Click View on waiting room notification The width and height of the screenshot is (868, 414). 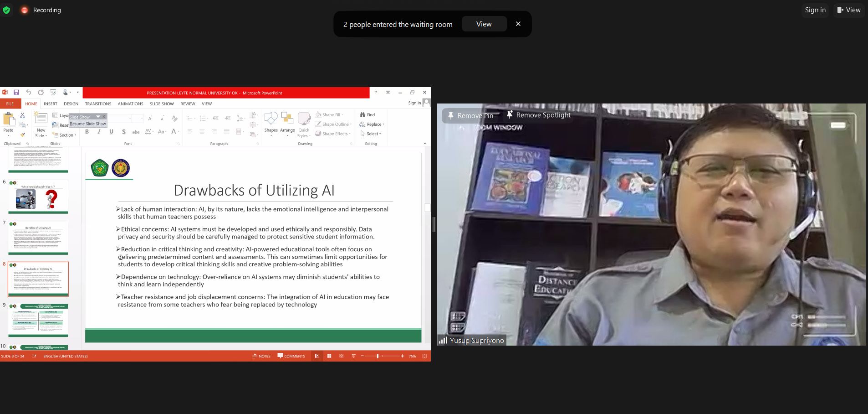coord(484,24)
